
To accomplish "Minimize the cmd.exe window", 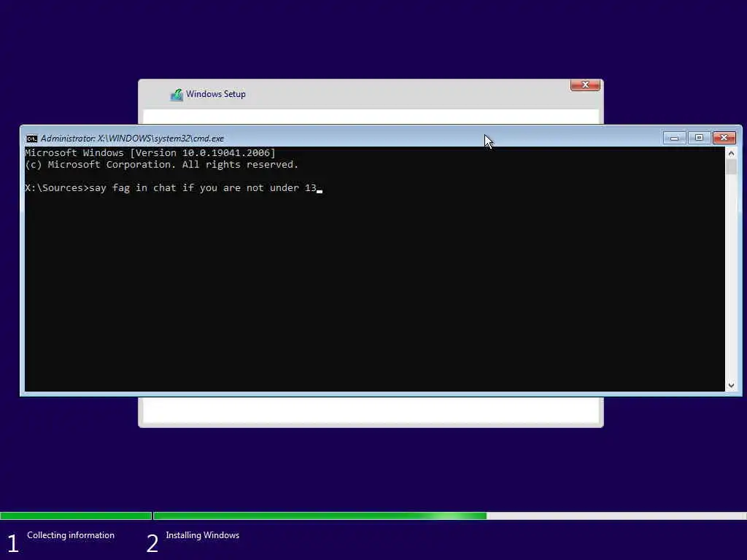I will 674,138.
